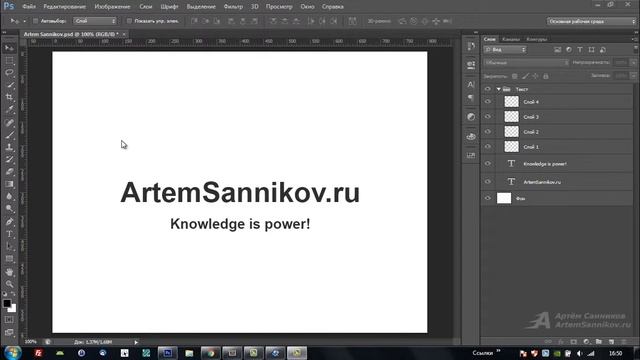This screenshot has height=360, width=640.
Task: Select the Слой 4 layer thumbnail
Action: click(511, 102)
